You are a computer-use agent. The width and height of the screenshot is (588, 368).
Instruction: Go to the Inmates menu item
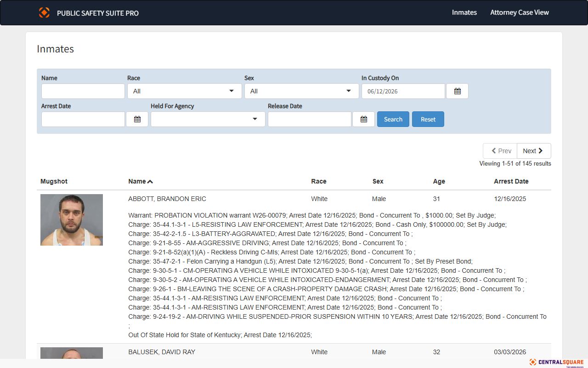(464, 12)
